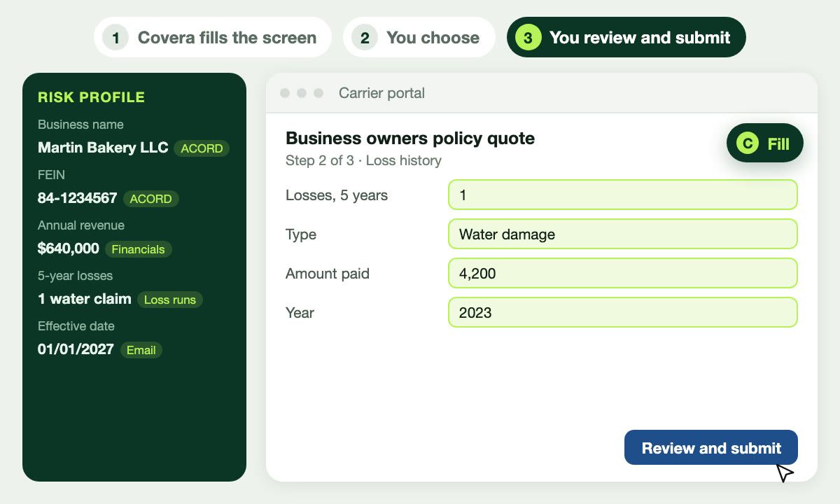Click the Type field showing Water damage
This screenshot has height=504, width=840.
[623, 234]
